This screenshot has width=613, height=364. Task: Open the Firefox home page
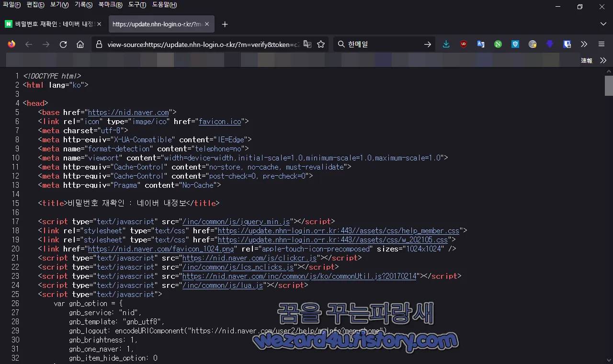pos(80,44)
